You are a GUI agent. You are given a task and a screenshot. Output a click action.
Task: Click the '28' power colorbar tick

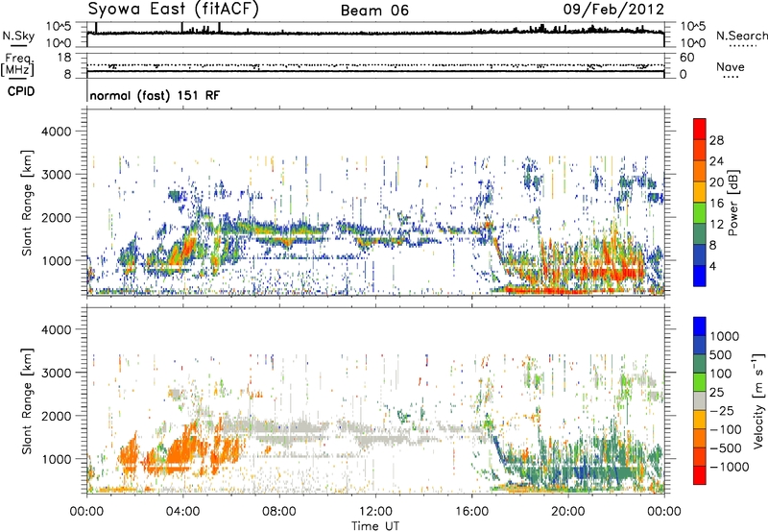[x=716, y=140]
